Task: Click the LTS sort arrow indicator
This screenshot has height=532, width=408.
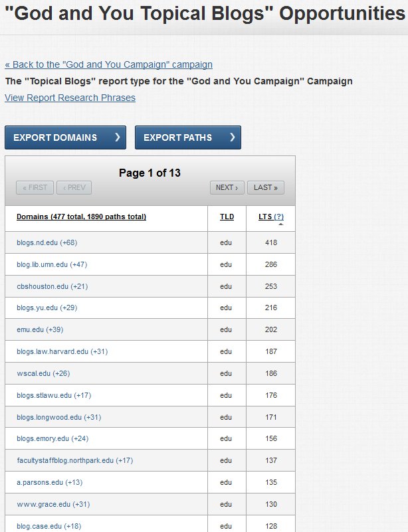Action: [x=280, y=224]
